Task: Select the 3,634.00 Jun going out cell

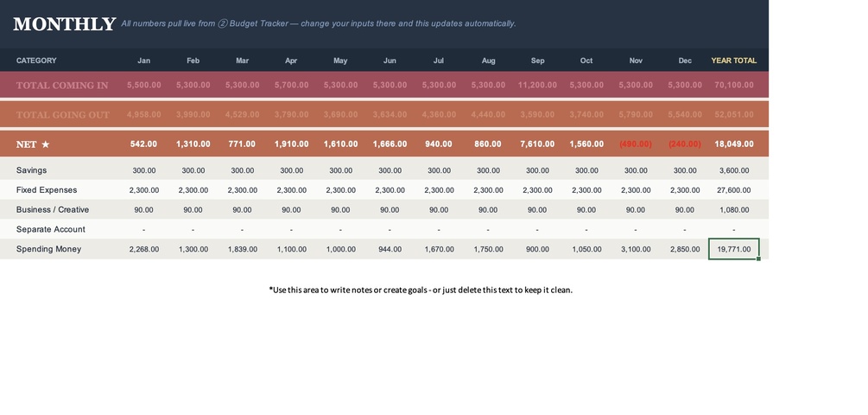Action: coord(390,115)
